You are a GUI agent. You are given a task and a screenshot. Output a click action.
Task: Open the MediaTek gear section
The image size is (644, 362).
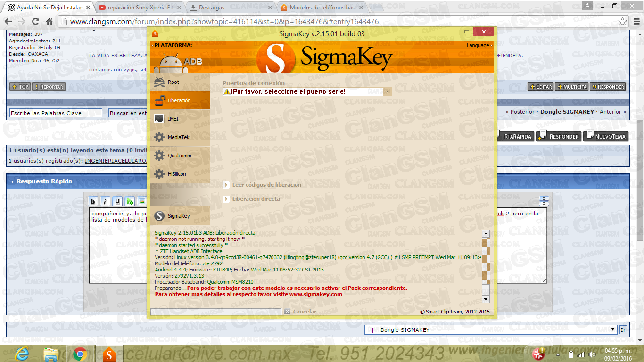(x=180, y=137)
